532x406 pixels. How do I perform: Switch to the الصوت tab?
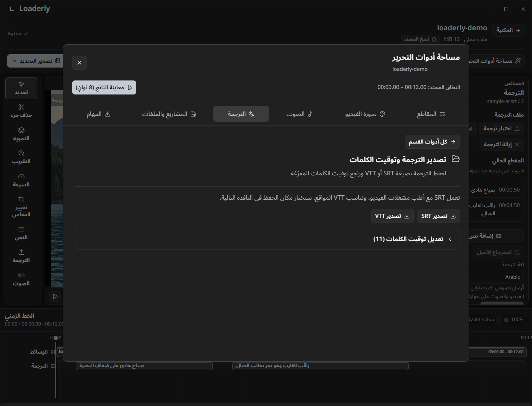coord(299,114)
